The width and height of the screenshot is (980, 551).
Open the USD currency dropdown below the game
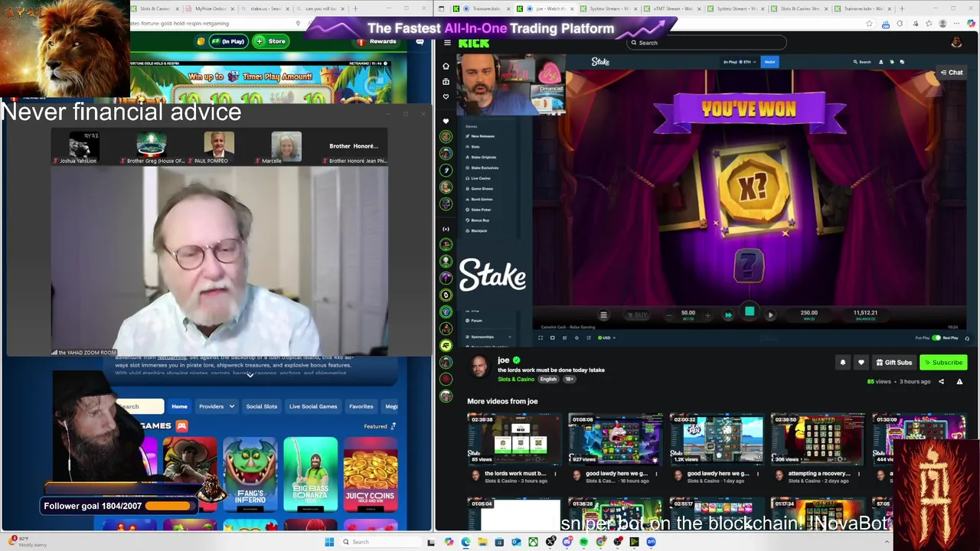(607, 337)
